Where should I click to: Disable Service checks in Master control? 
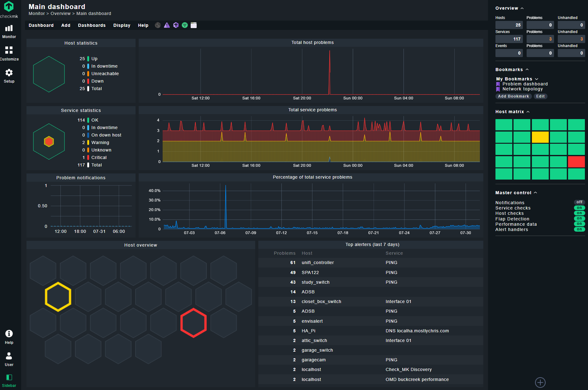(x=579, y=208)
